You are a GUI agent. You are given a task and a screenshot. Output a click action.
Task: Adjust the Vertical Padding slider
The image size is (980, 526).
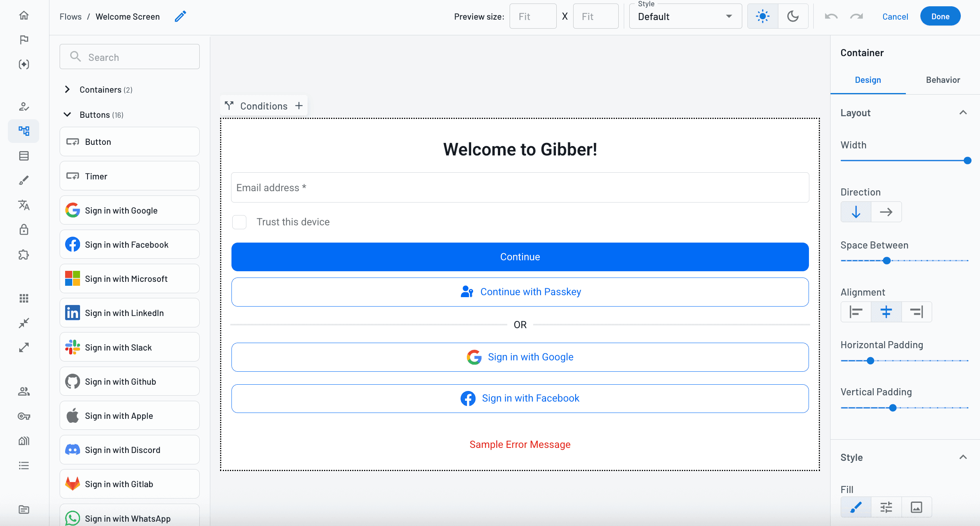(x=905, y=407)
